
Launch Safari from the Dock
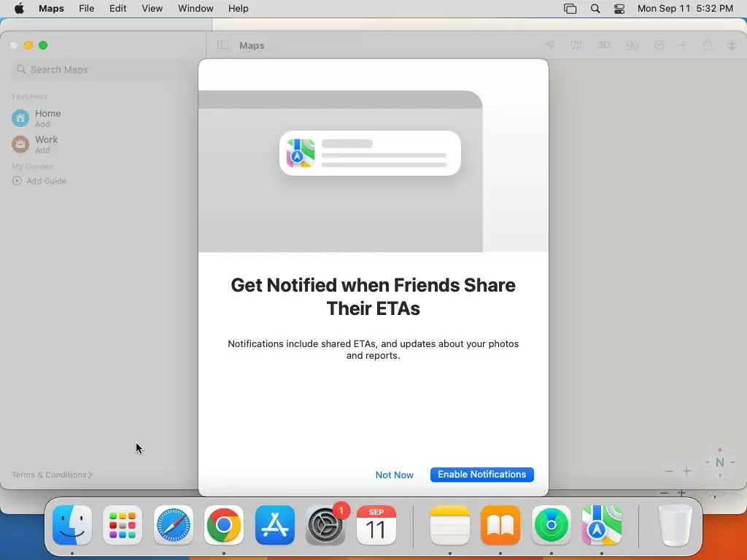(174, 525)
